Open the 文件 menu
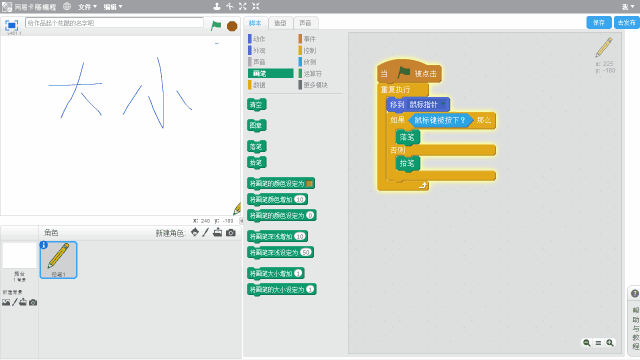Viewport: 640px width, 360px height. pyautogui.click(x=87, y=7)
